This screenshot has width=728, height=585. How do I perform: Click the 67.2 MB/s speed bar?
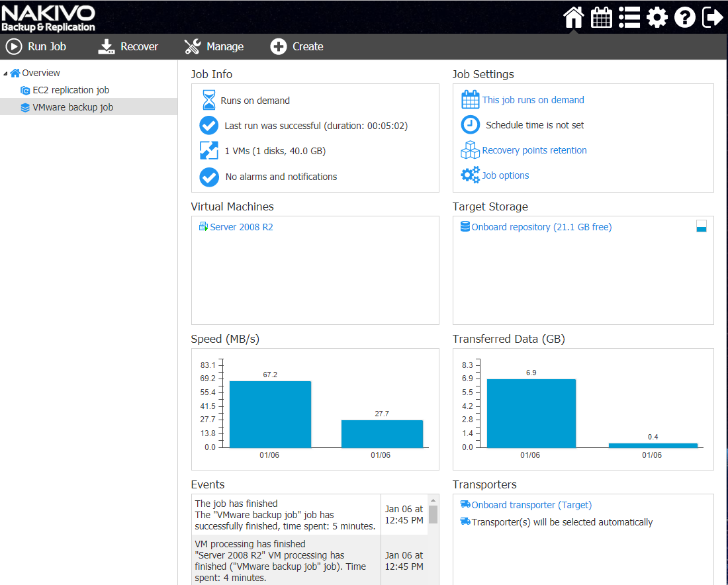pos(270,414)
